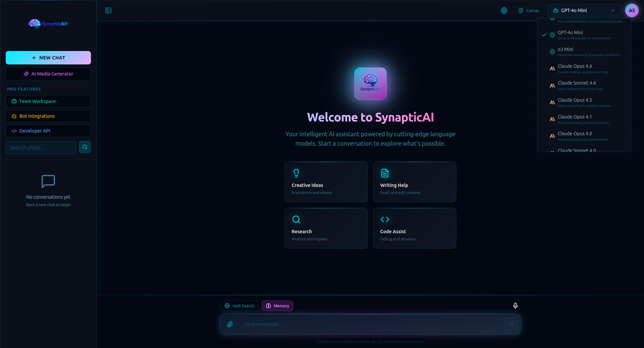
Task: Open the AI Media Generator
Action: 48,73
